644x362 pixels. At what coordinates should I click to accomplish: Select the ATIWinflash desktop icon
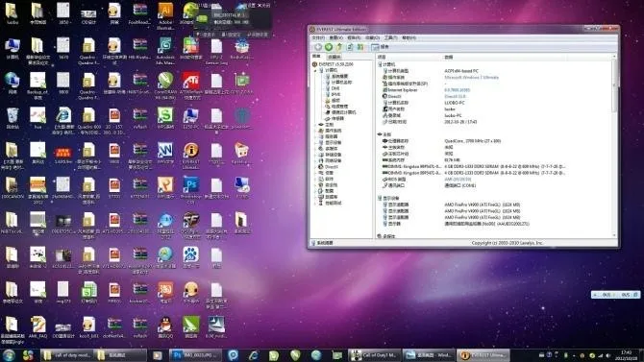[190, 86]
